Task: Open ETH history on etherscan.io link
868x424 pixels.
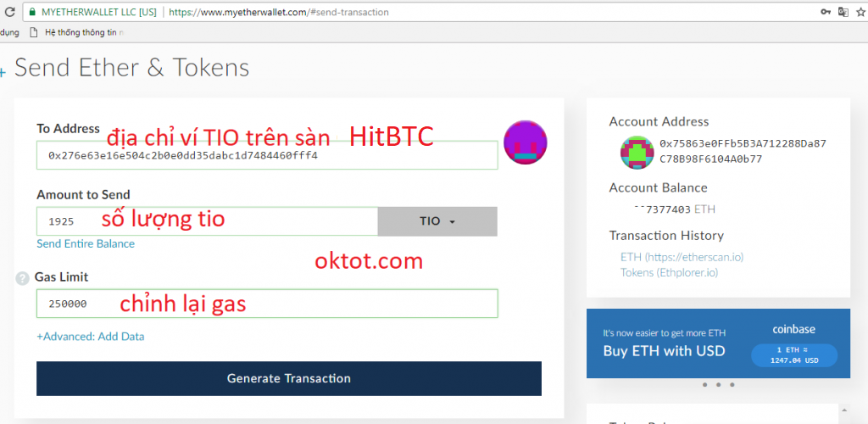Action: (682, 258)
